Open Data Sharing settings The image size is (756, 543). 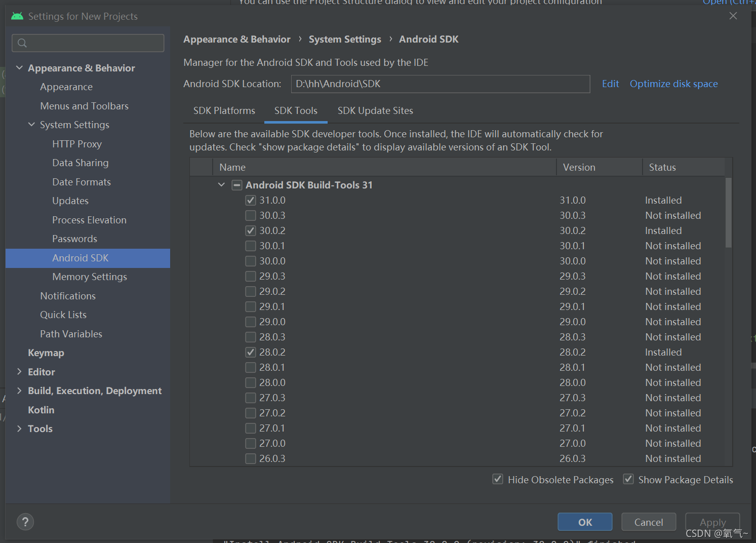81,163
